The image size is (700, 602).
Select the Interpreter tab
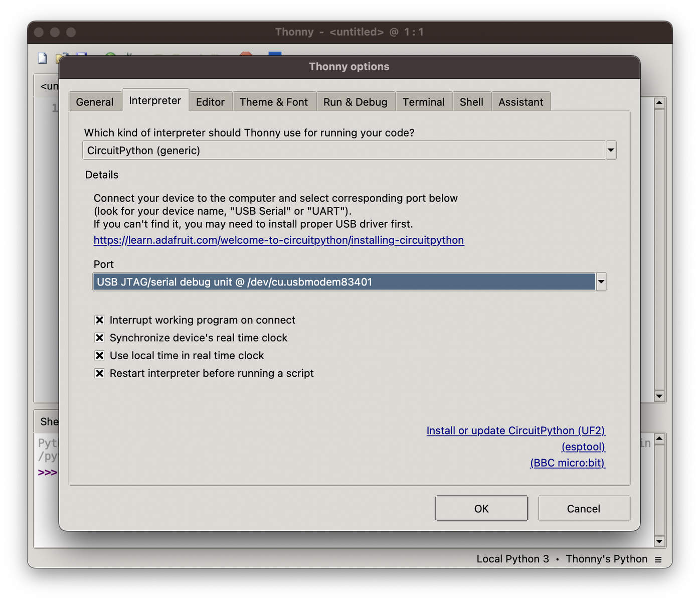[155, 100]
